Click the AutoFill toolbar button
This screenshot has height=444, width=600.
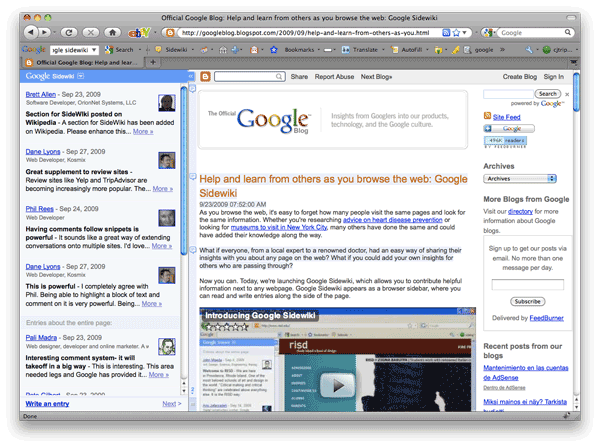pyautogui.click(x=407, y=50)
